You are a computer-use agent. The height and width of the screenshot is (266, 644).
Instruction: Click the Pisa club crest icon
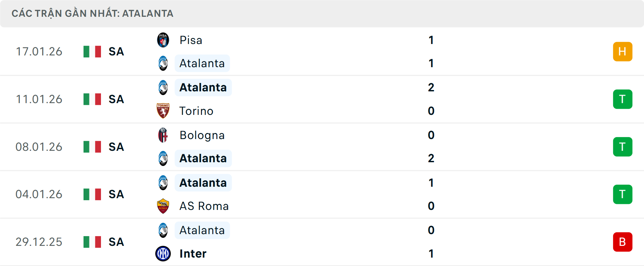(163, 40)
